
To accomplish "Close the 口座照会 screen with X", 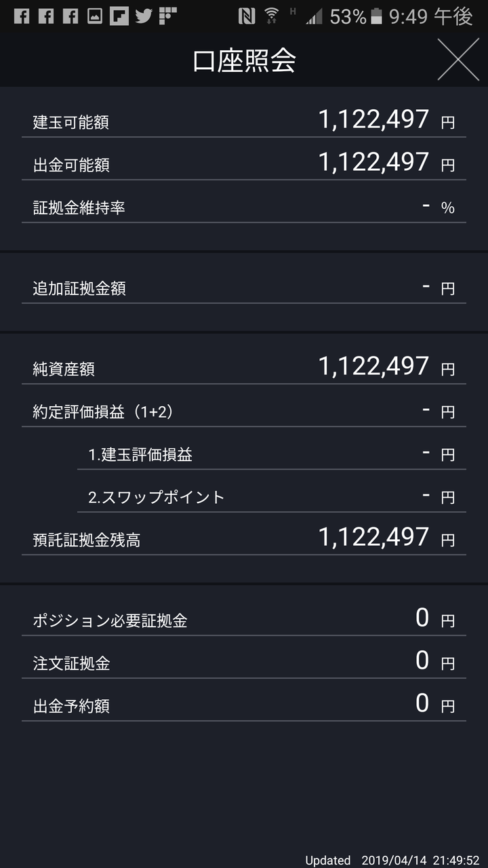I will point(458,60).
